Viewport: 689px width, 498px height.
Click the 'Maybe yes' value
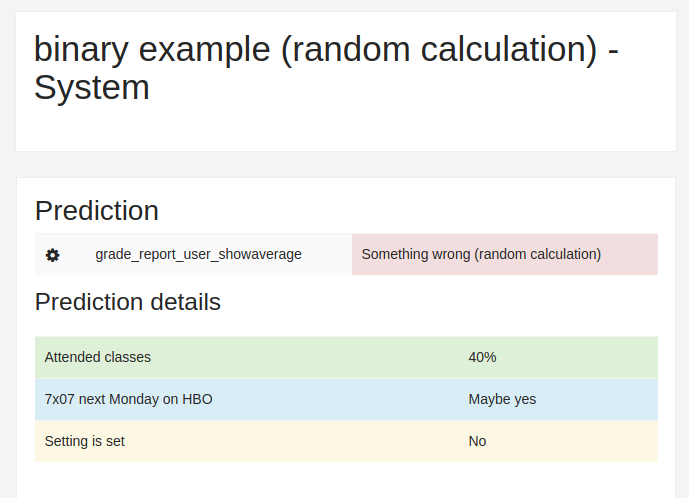(x=502, y=399)
